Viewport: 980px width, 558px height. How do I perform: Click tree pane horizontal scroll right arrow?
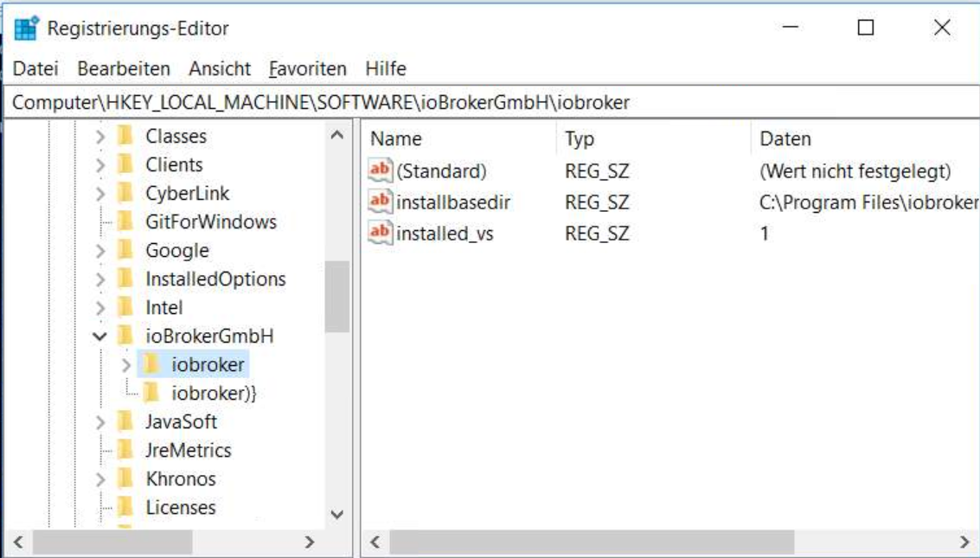(310, 542)
